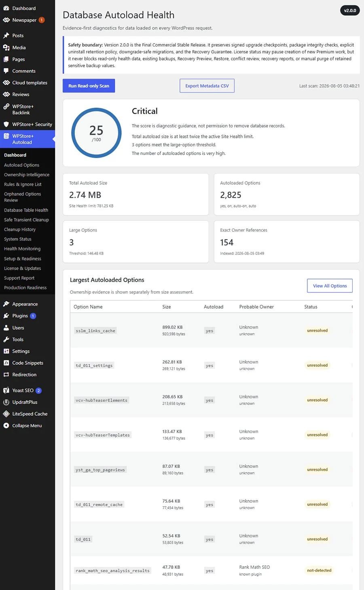View System Status submenu page
The width and height of the screenshot is (364, 590).
[x=17, y=239]
